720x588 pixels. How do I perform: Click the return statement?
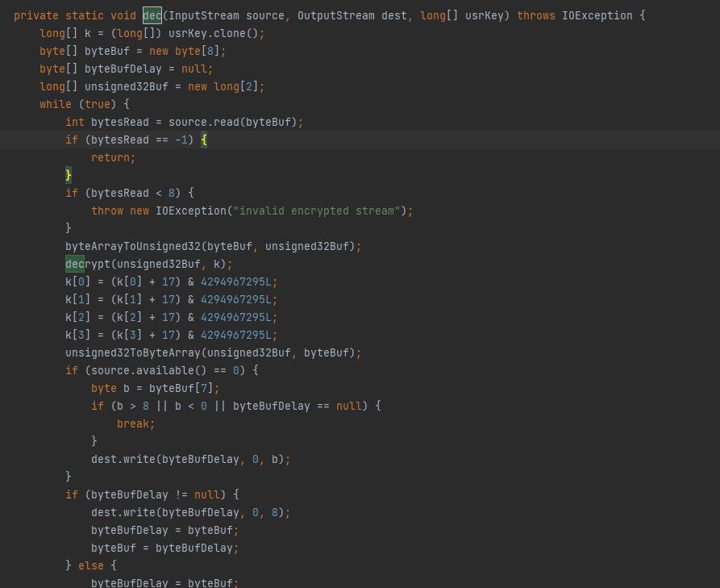click(113, 157)
